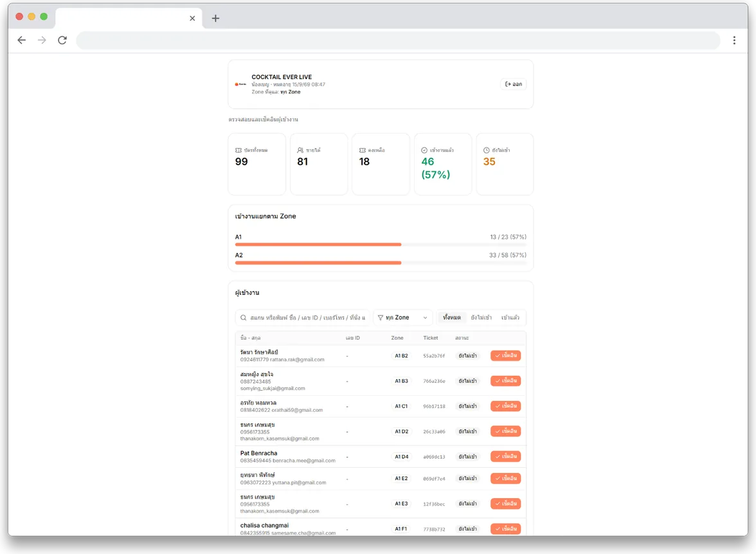This screenshot has width=756, height=554.
Task: Check in Pat Benracha
Action: pos(506,457)
